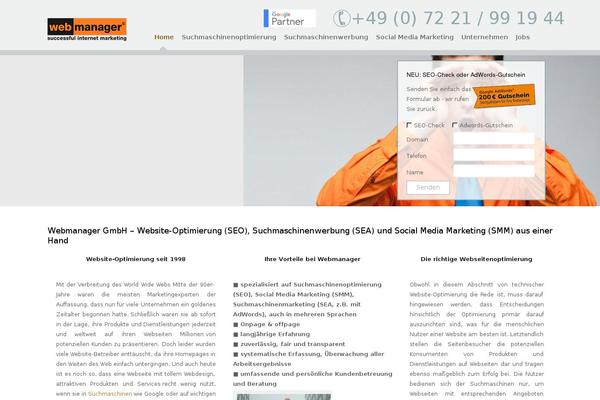The height and width of the screenshot is (400, 600).
Task: Click the phone number +49 (0) 72 21 / 99 19 44
Action: pyautogui.click(x=458, y=18)
